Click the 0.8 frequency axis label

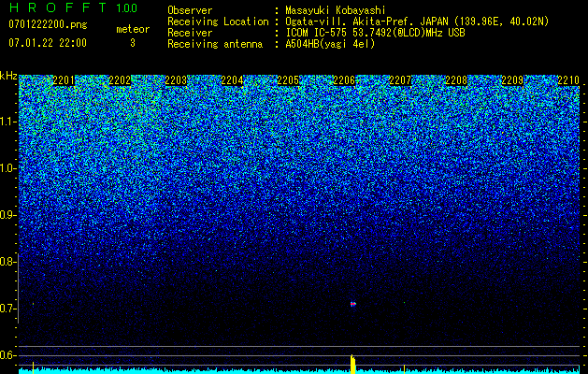click(8, 262)
